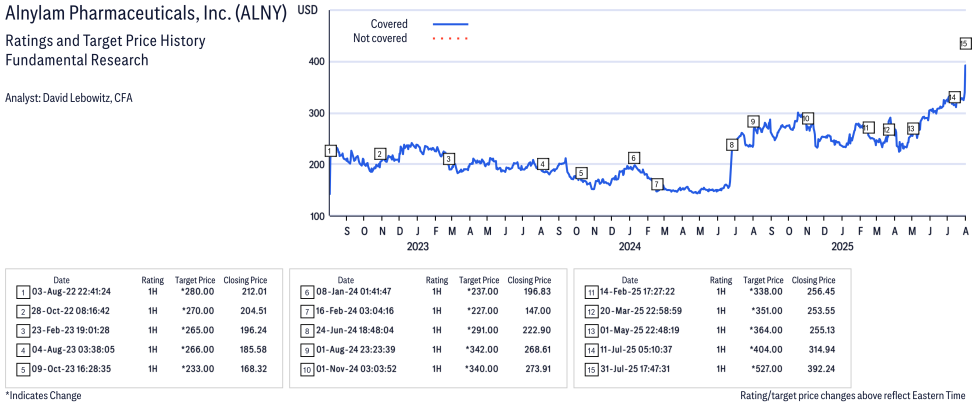Select chart marker 8 at the June 2024 jump

[732, 145]
